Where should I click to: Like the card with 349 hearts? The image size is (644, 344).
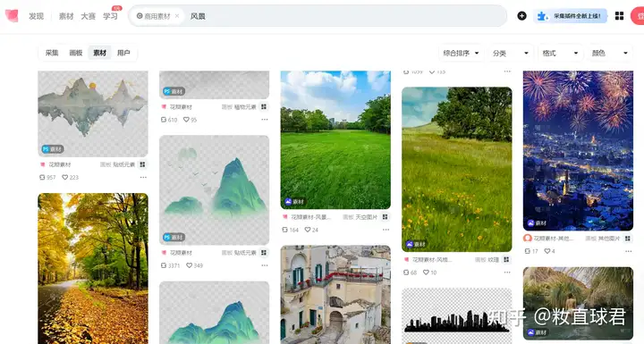[x=190, y=265]
